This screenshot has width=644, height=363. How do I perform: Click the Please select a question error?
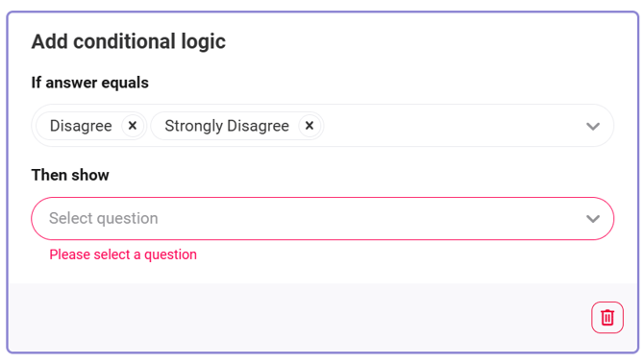(x=123, y=254)
